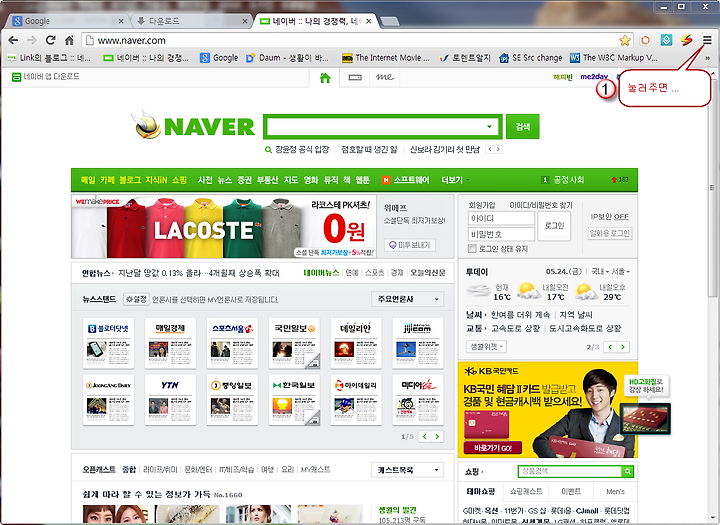This screenshot has height=525, width=720.
Task: Switch to the 쇼핑캐스트 tab
Action: pos(526,491)
